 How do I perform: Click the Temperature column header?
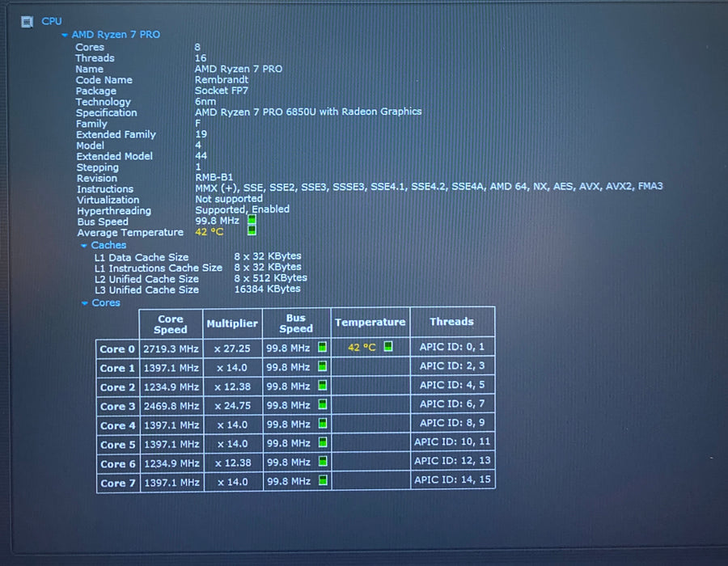[370, 322]
